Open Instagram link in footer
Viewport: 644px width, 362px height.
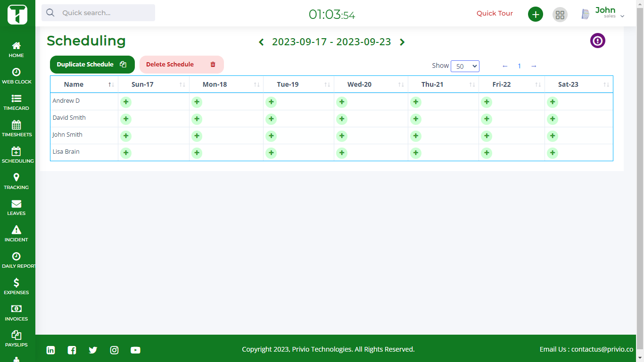click(x=114, y=350)
